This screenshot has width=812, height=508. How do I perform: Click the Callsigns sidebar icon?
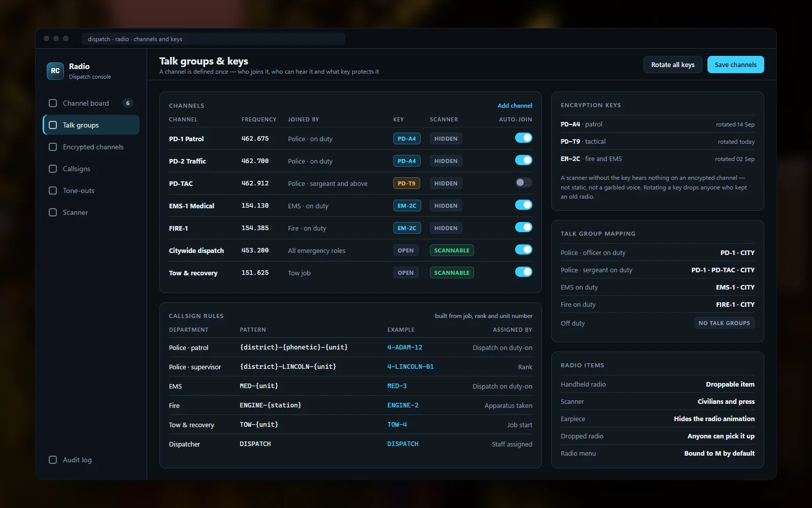pyautogui.click(x=53, y=169)
